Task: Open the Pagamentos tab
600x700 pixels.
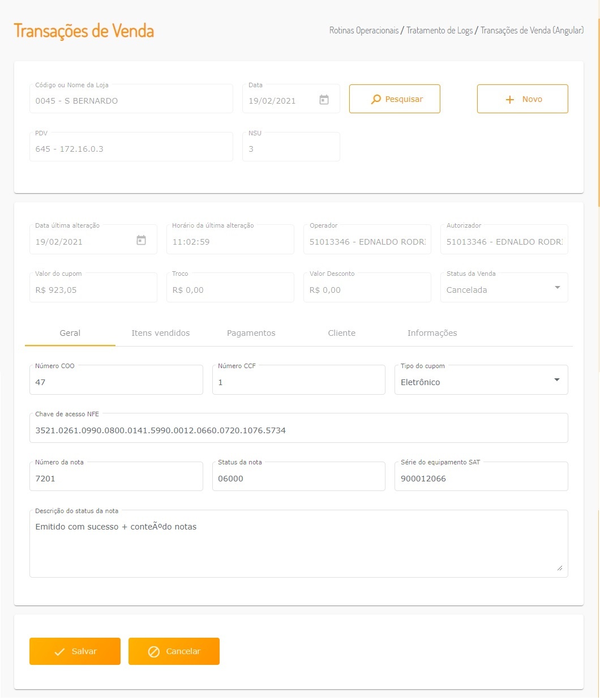Action: pos(251,333)
